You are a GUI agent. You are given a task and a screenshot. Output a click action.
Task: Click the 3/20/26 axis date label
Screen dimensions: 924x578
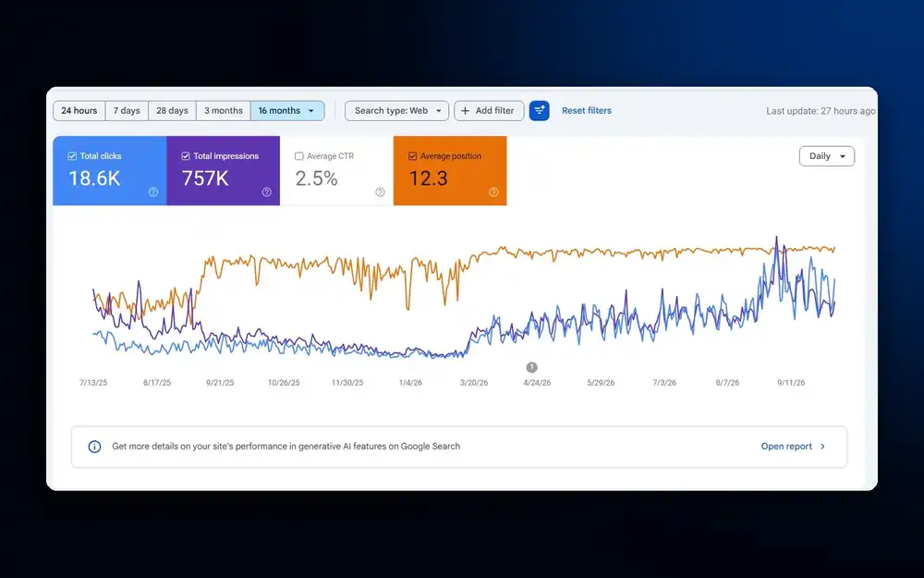(474, 383)
